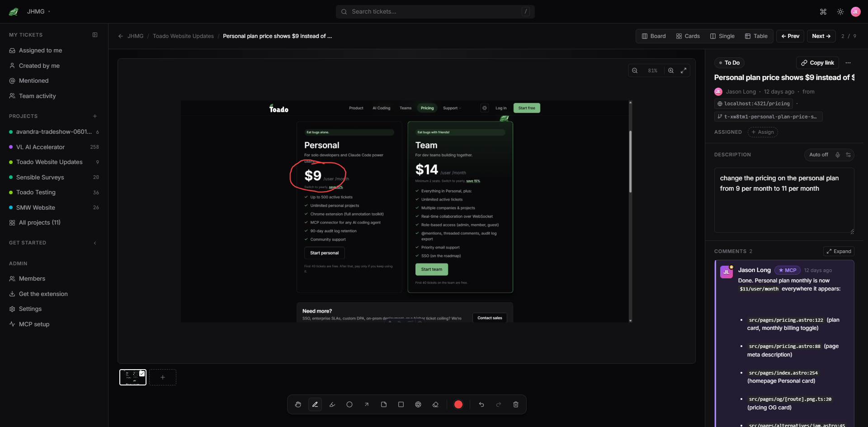Select the circle shape tool

[349, 404]
